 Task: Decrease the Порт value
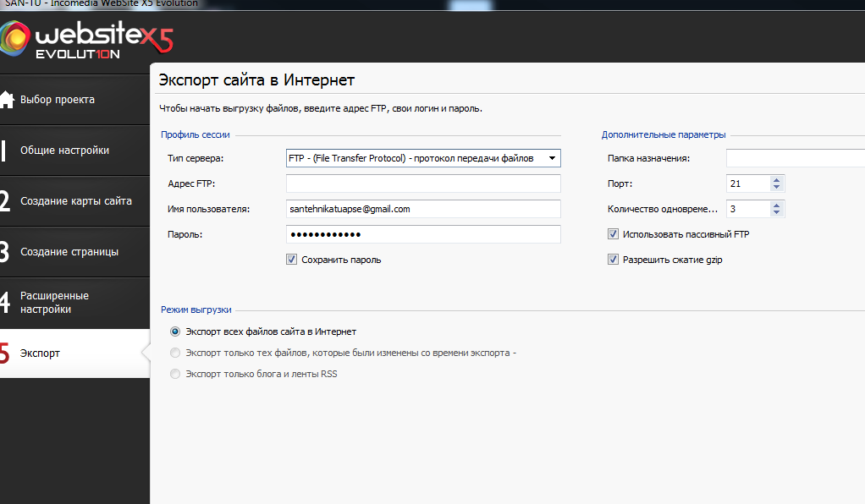777,188
